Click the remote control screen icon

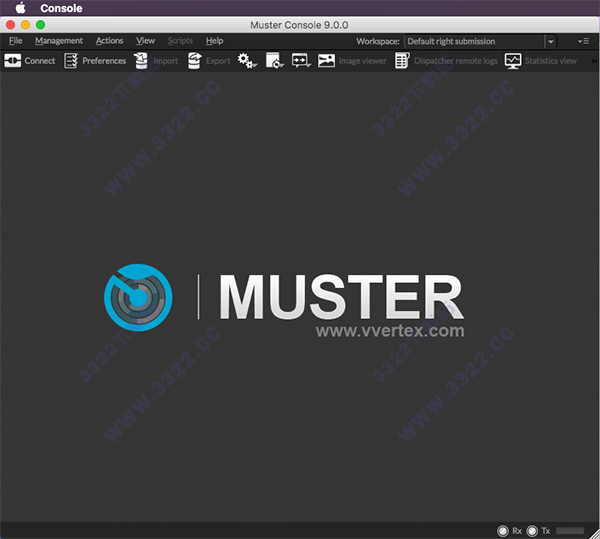pyautogui.click(x=301, y=61)
